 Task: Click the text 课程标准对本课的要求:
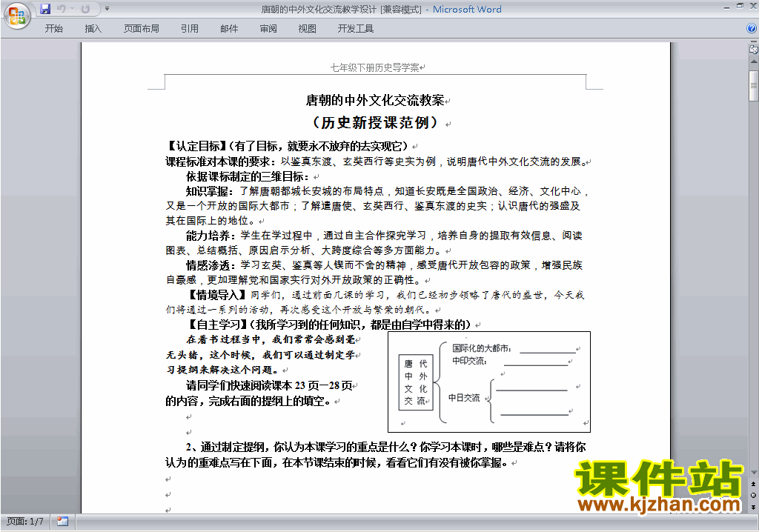click(222, 162)
